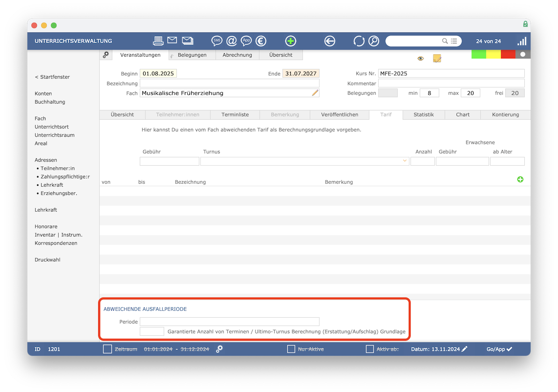Click the App message bubble icon
This screenshot has height=392, width=558.
point(246,41)
